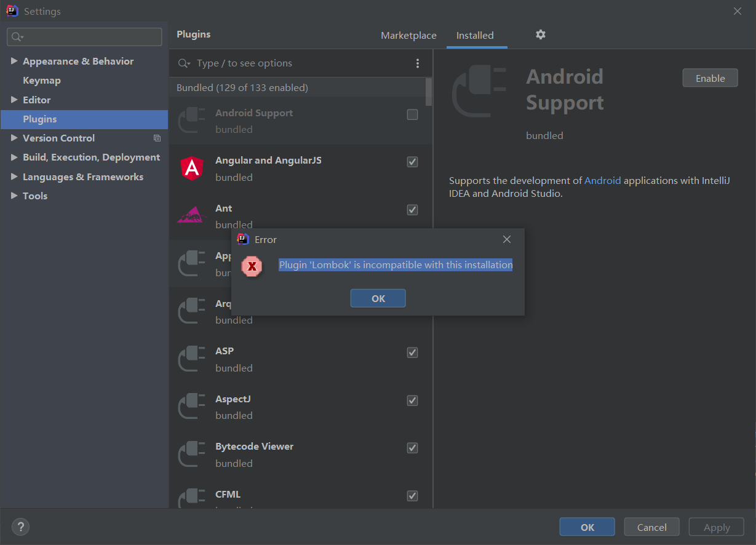The width and height of the screenshot is (756, 545).
Task: Uncheck the AspectJ plugin checkbox
Action: coord(413,400)
